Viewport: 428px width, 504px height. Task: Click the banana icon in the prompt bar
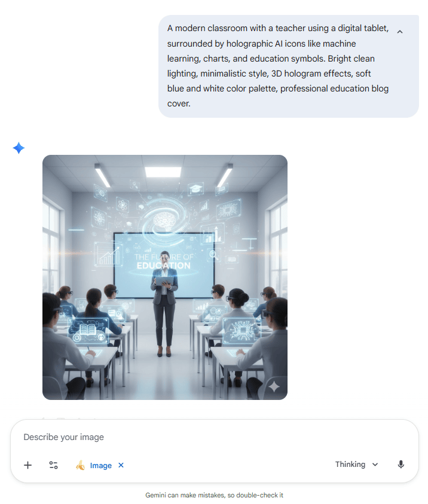click(x=80, y=465)
